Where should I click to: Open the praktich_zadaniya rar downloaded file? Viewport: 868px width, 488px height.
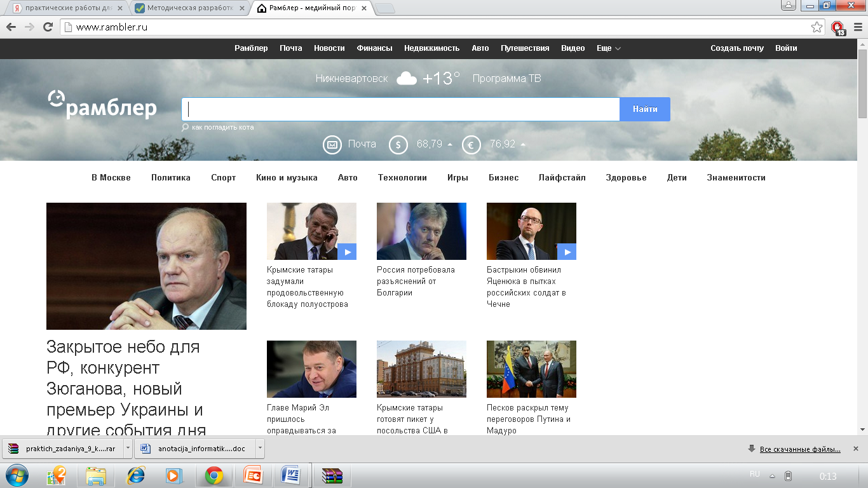64,448
